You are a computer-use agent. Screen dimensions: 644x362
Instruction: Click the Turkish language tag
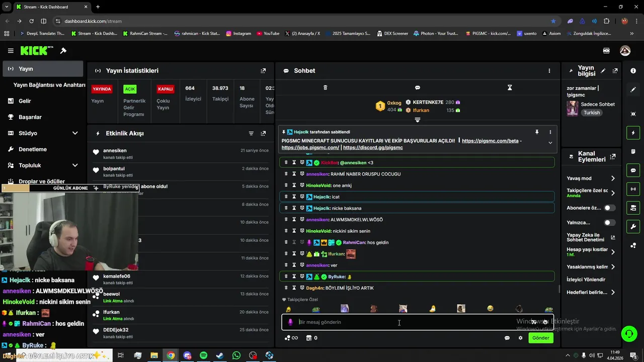pos(592,113)
